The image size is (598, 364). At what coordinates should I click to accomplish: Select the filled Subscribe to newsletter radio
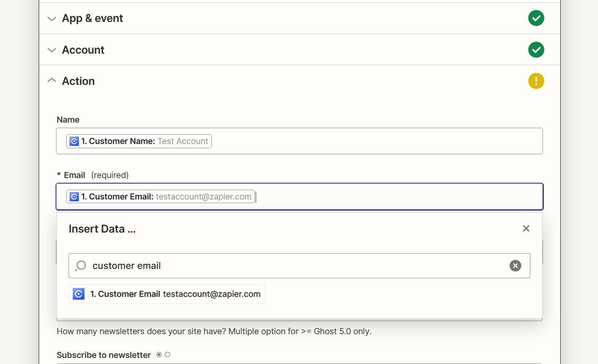coord(159,355)
